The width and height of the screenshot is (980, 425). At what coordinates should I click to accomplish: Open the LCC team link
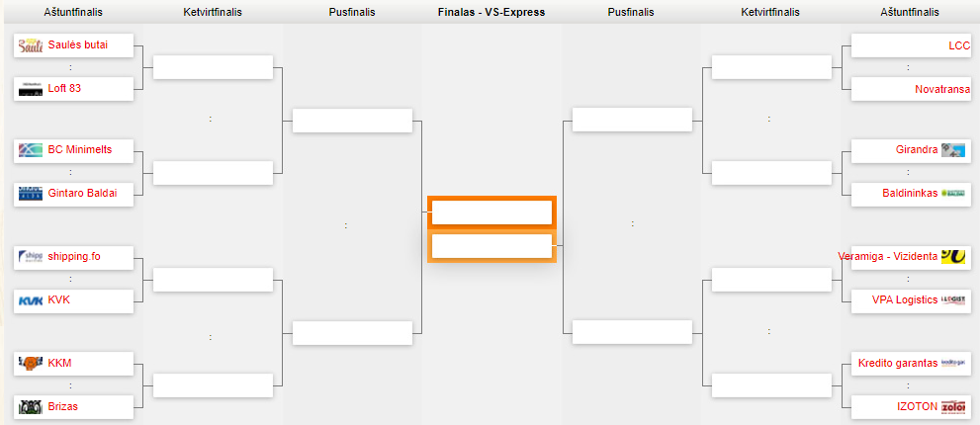959,45
